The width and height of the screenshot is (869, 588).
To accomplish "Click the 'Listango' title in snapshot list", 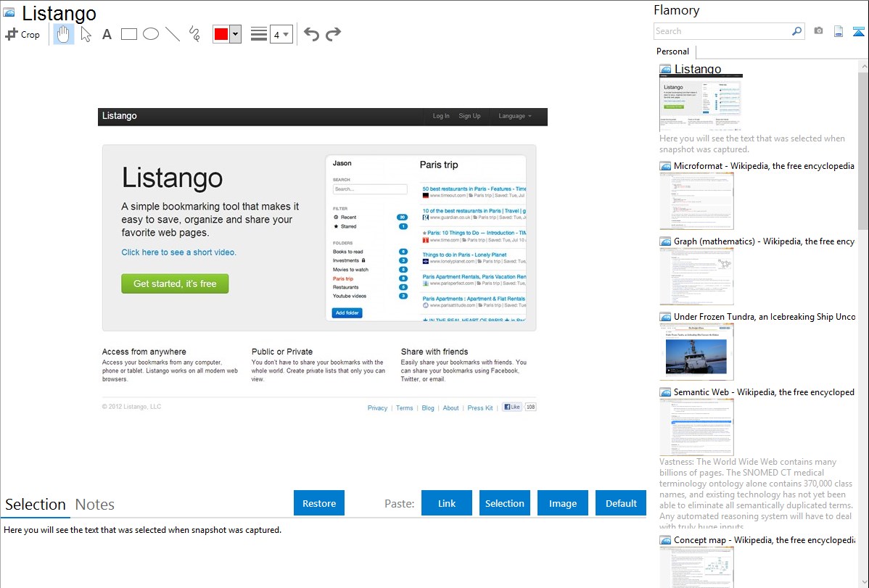I will [x=698, y=70].
